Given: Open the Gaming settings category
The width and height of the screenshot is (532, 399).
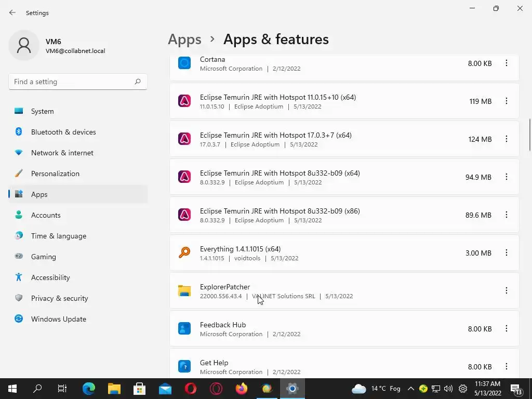Looking at the screenshot, I should [x=78, y=257].
